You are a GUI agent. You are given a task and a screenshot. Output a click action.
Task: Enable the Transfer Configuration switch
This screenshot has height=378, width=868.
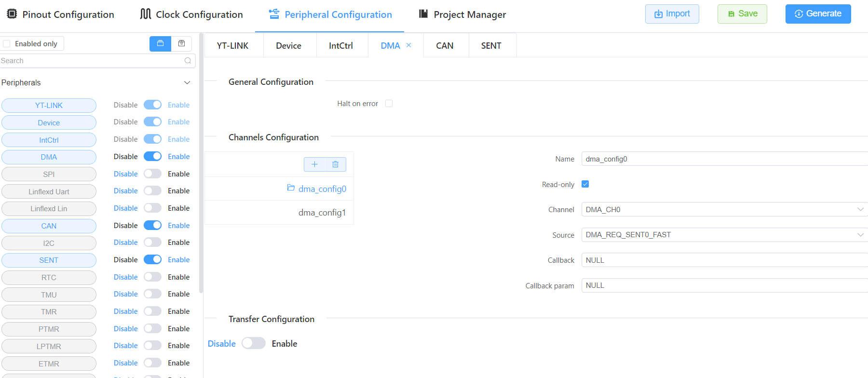click(254, 343)
